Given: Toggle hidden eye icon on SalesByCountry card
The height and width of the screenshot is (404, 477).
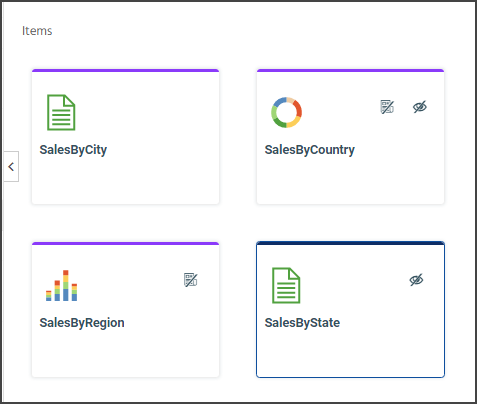Looking at the screenshot, I should (420, 107).
